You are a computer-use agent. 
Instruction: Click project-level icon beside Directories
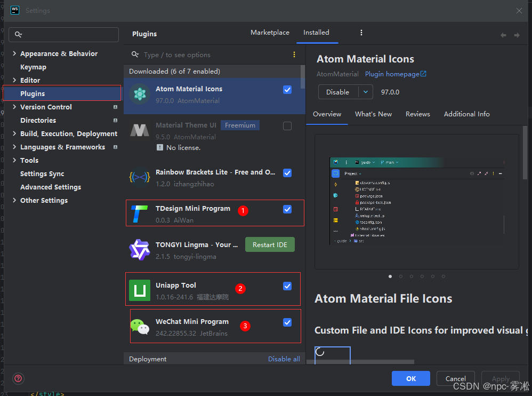point(115,120)
